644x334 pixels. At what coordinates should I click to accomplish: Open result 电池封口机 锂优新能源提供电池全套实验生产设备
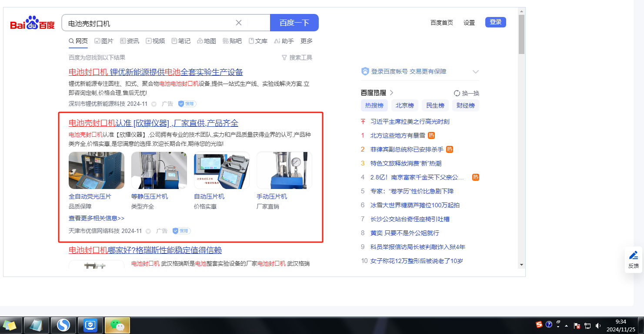[x=156, y=72]
